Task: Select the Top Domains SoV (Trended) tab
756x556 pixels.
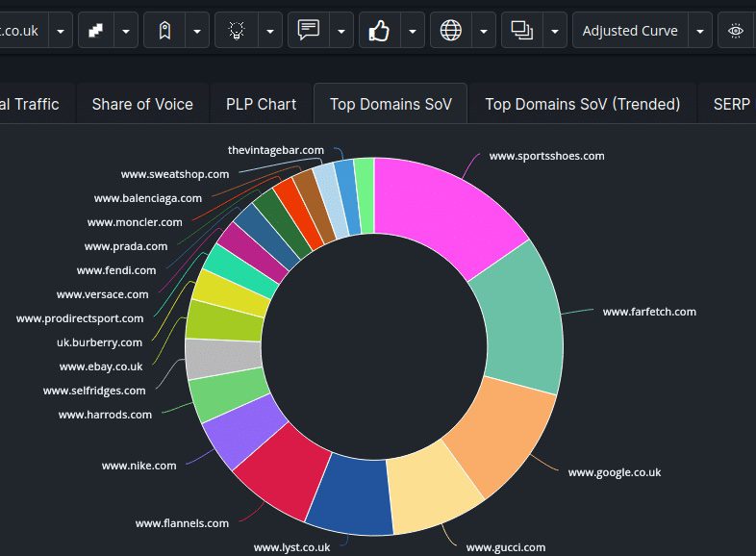Action: point(582,104)
